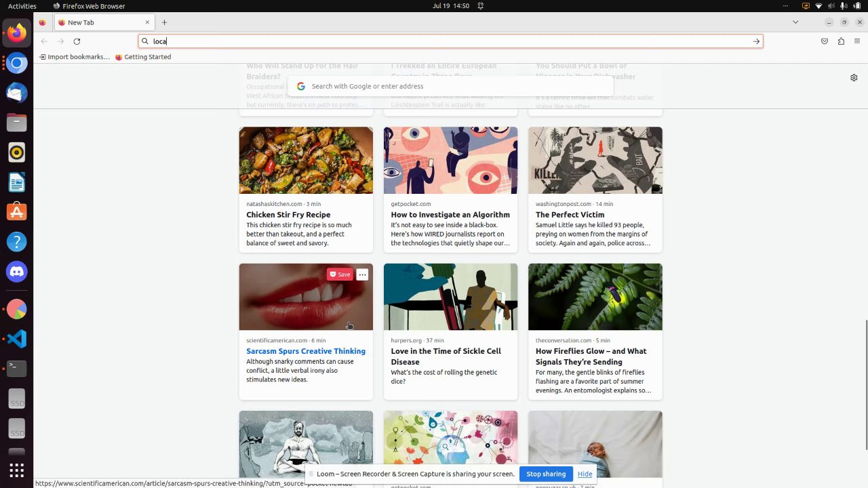The height and width of the screenshot is (488, 868).
Task: Open the Extensions puzzle-piece menu
Action: pos(841,41)
